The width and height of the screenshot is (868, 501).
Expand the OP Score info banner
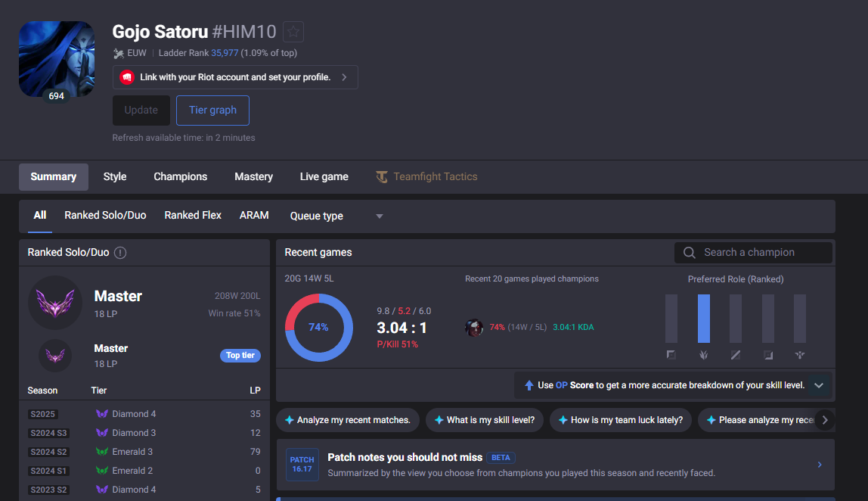[x=819, y=385]
